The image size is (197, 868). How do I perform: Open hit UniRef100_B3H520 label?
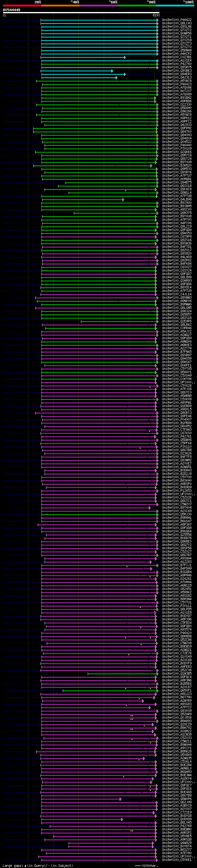[x=177, y=166]
